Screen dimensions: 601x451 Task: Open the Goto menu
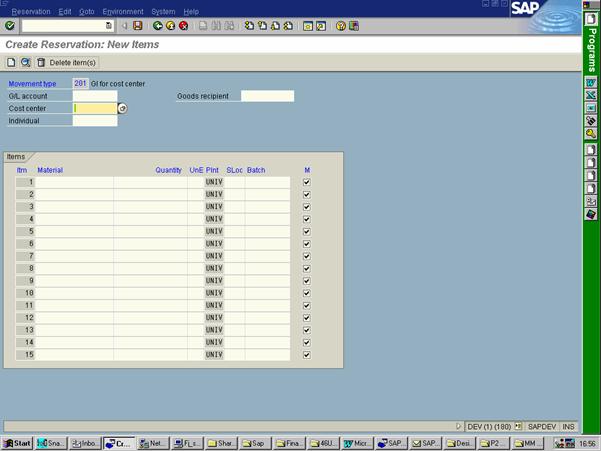87,11
